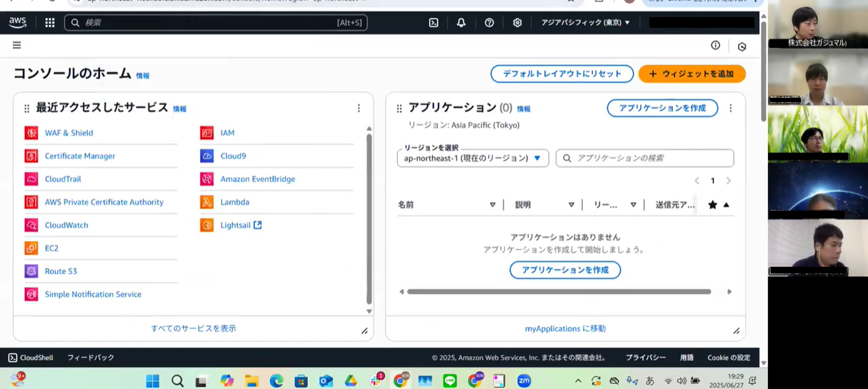Open the recently visited widget kebab menu
Image resolution: width=868 pixels, height=389 pixels.
point(359,108)
